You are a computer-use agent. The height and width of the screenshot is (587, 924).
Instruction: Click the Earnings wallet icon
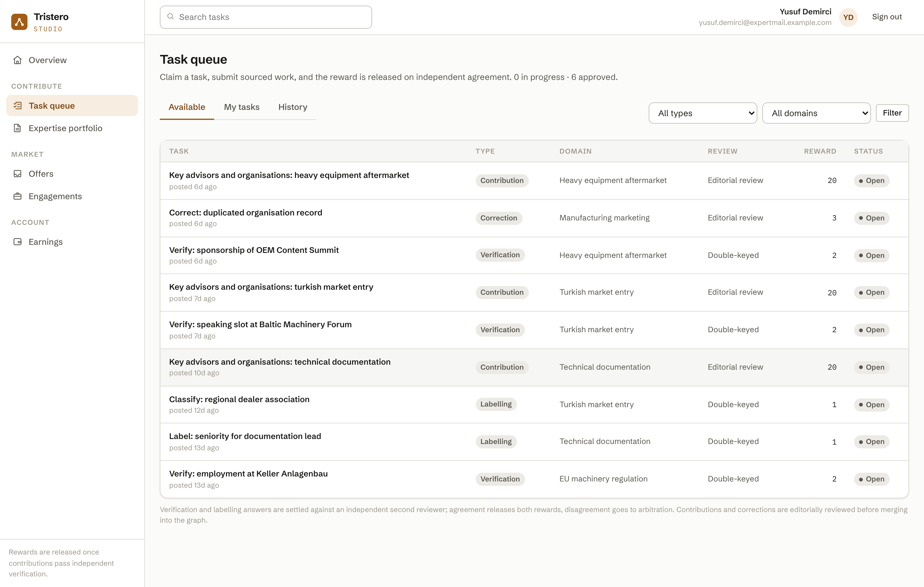click(x=18, y=241)
